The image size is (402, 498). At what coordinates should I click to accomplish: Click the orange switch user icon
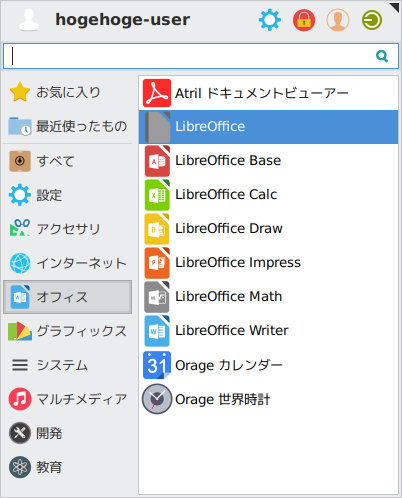pyautogui.click(x=338, y=20)
